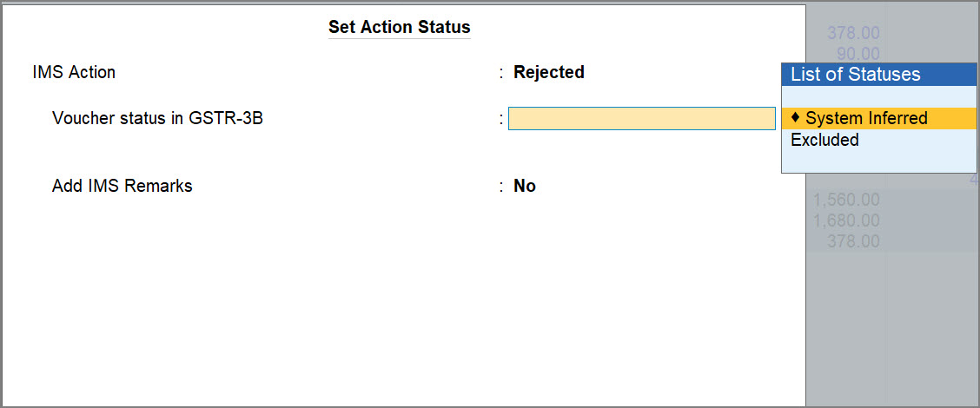Select the 1,680.00 amount row

(846, 220)
